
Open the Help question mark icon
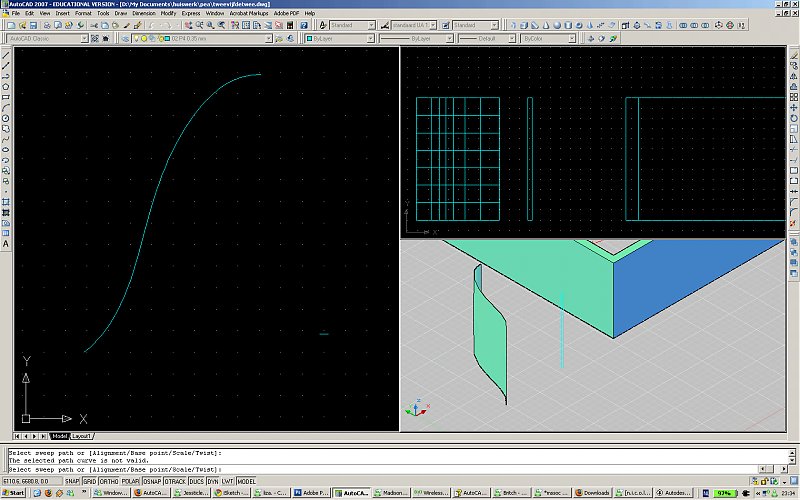304,25
